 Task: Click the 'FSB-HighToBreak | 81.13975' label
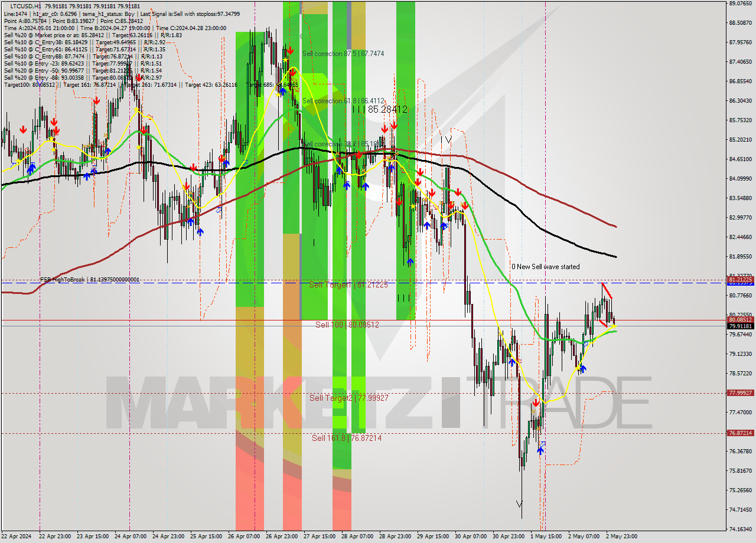coord(90,280)
